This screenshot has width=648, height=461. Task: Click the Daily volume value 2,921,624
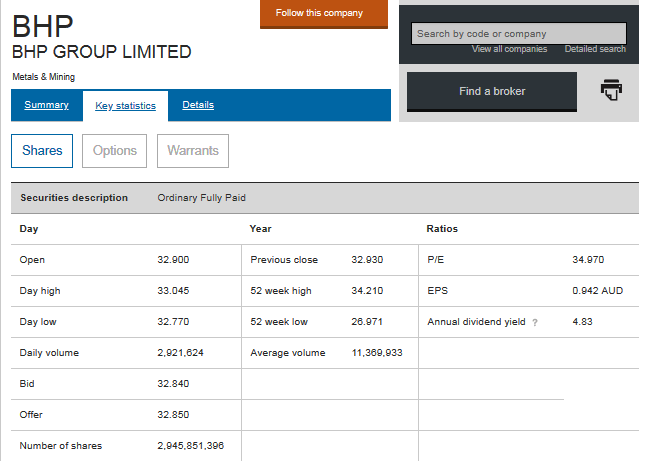181,353
